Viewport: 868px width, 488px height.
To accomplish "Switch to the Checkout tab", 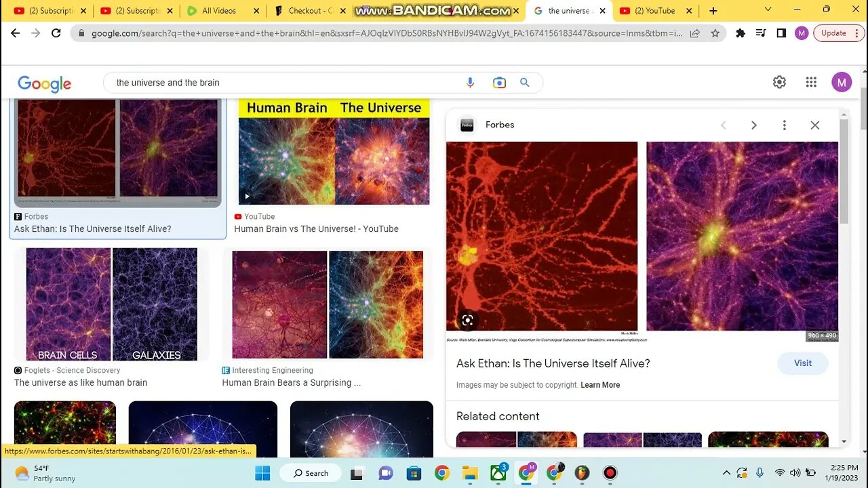I will point(310,11).
